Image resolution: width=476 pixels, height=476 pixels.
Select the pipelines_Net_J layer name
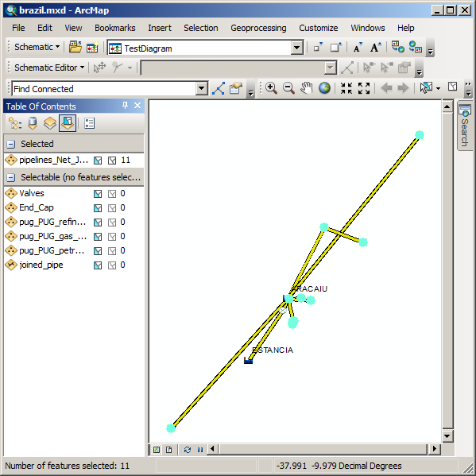click(54, 160)
